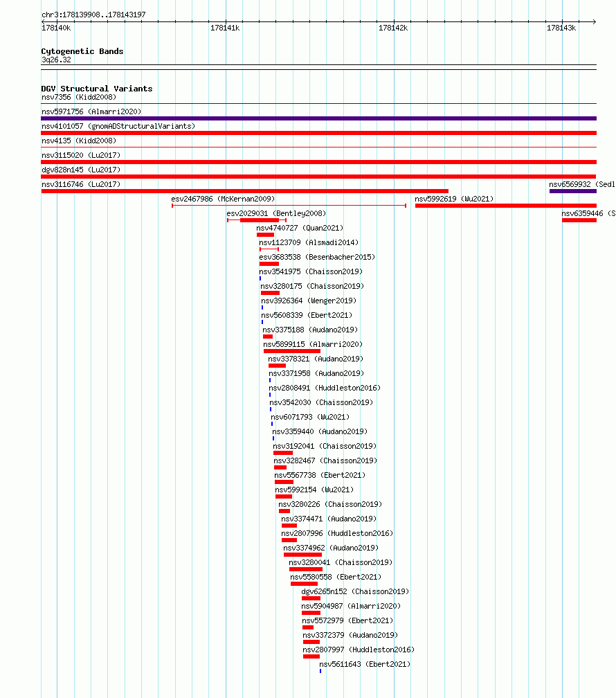Open nsv4740727 (Quan2021) label
Image resolution: width=616 pixels, height=698 pixels.
tap(300, 228)
